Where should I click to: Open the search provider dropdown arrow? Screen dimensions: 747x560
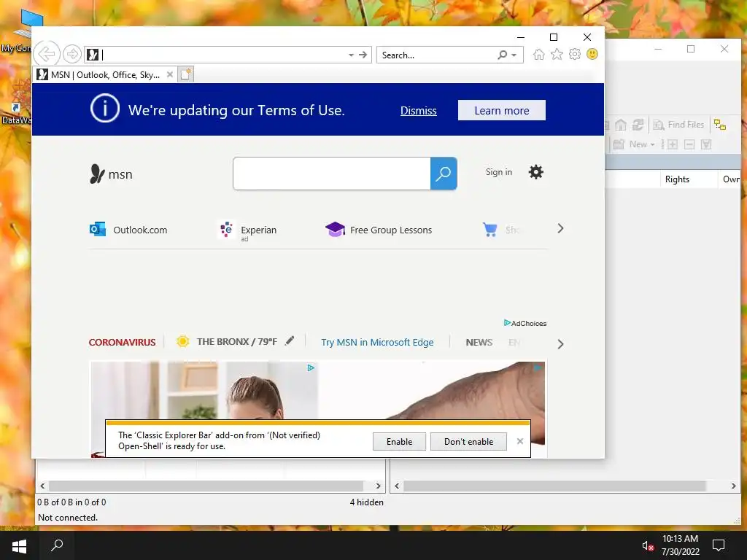click(514, 55)
